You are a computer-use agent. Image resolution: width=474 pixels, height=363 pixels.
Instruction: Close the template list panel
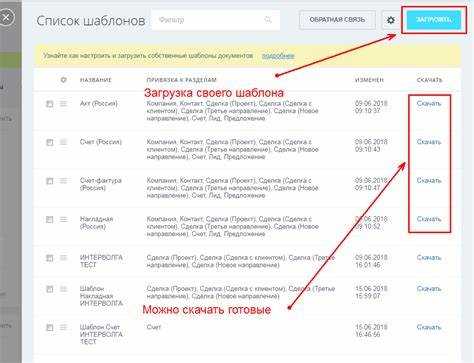(6, 17)
